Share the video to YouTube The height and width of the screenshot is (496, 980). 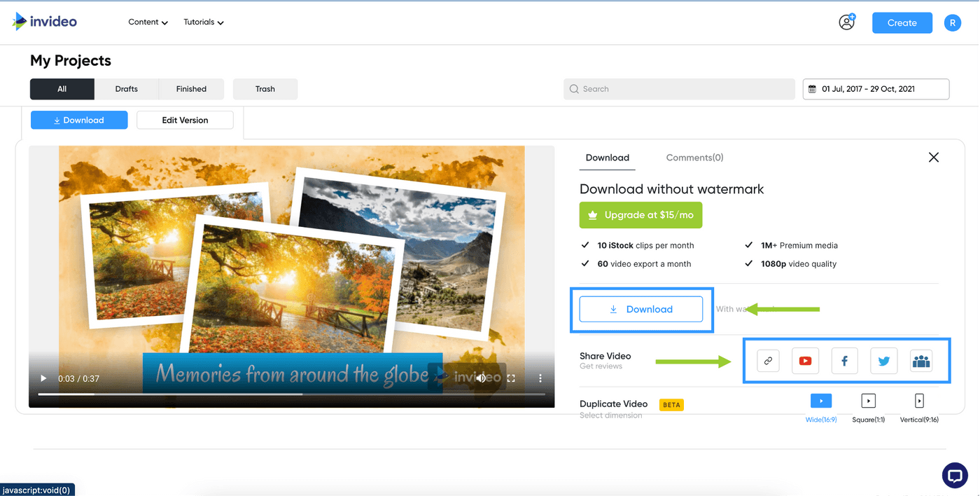coord(805,360)
